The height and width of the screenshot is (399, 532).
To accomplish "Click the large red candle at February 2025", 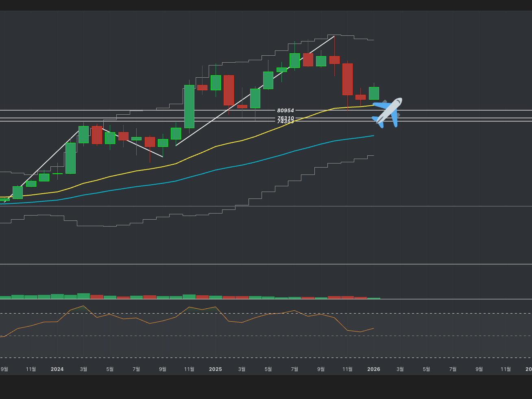I will 229,90.
